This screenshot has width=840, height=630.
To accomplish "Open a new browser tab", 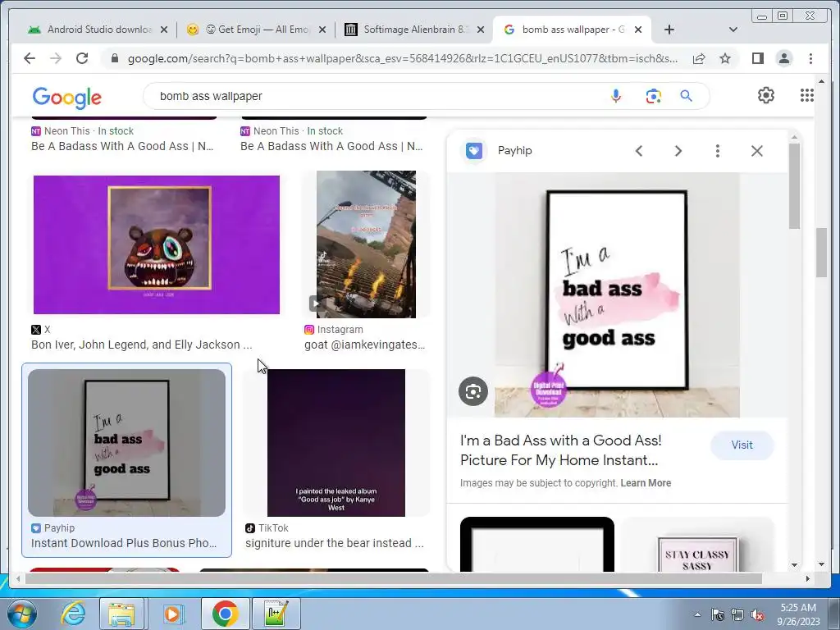I will point(669,30).
